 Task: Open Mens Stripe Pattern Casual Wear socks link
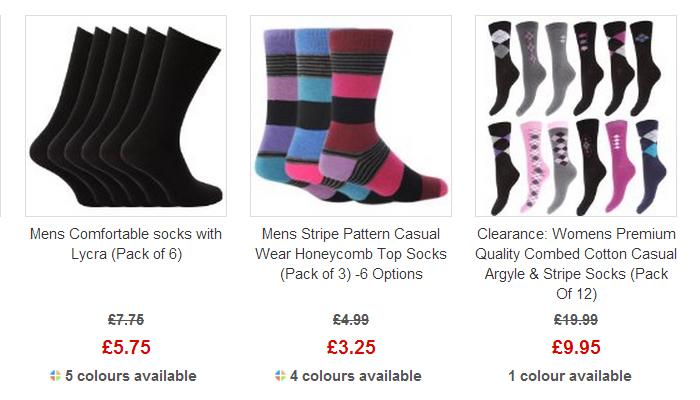[351, 254]
